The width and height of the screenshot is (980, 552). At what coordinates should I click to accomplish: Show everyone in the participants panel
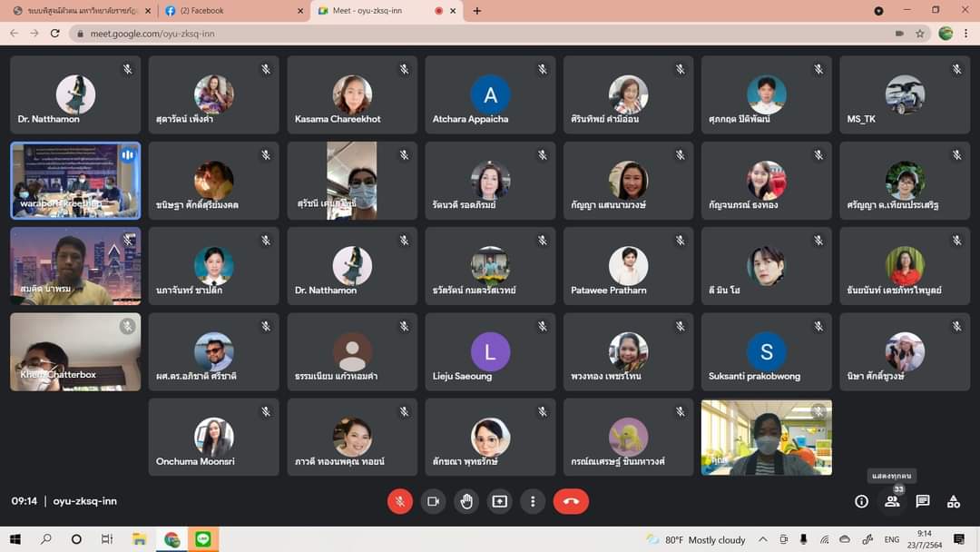(x=892, y=501)
